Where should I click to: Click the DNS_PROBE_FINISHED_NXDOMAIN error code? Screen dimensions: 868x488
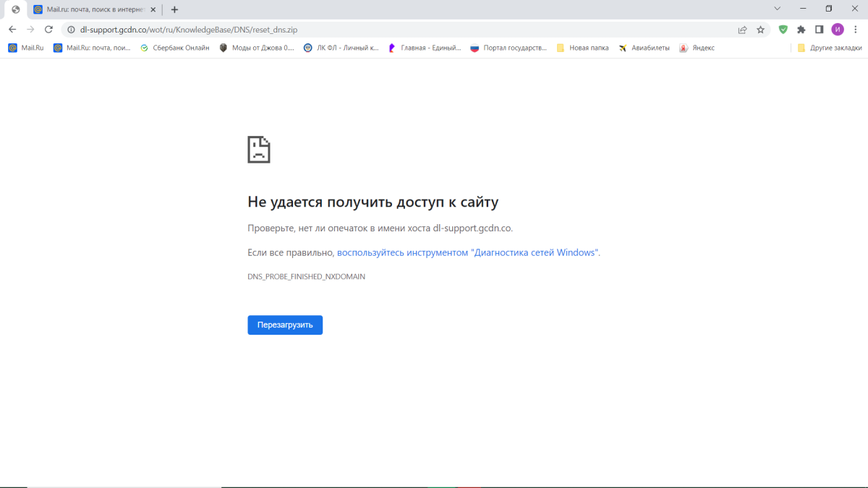[307, 276]
